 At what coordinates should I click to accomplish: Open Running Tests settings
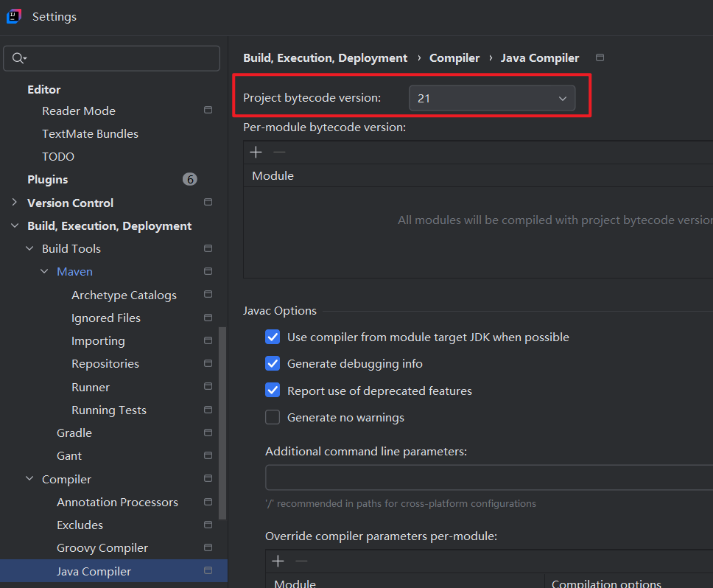click(109, 410)
